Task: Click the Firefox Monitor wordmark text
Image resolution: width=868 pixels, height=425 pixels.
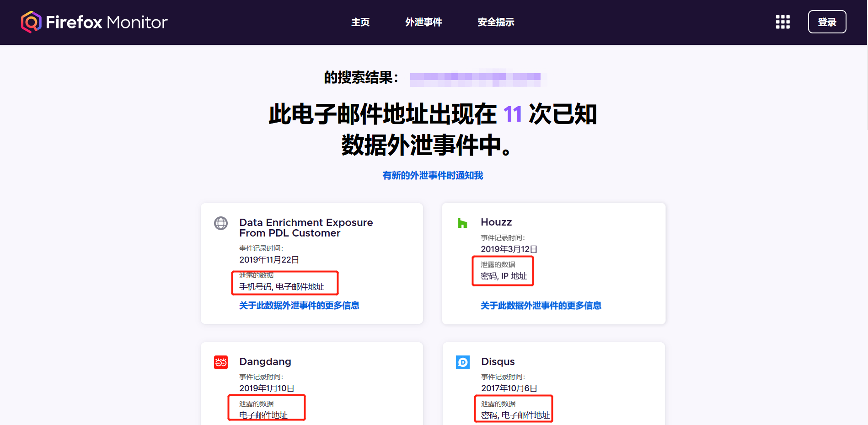Action: point(107,22)
